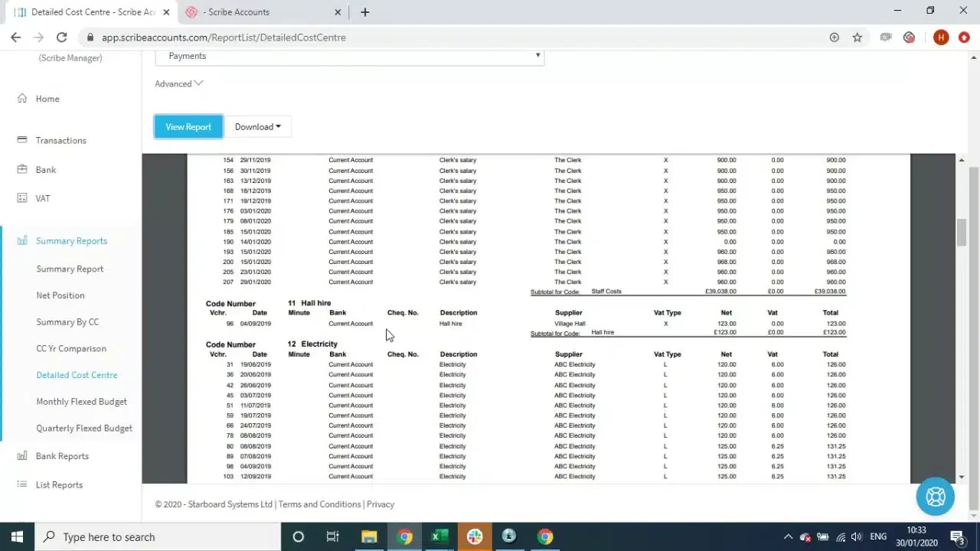Click the 12 Electricity code heading

(312, 344)
